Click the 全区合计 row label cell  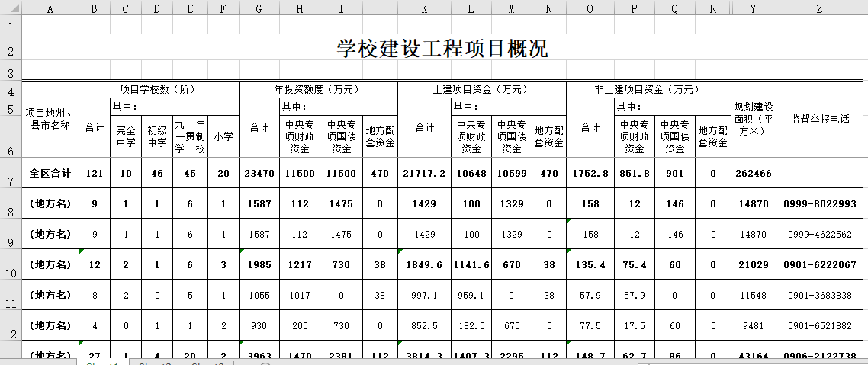[x=50, y=173]
